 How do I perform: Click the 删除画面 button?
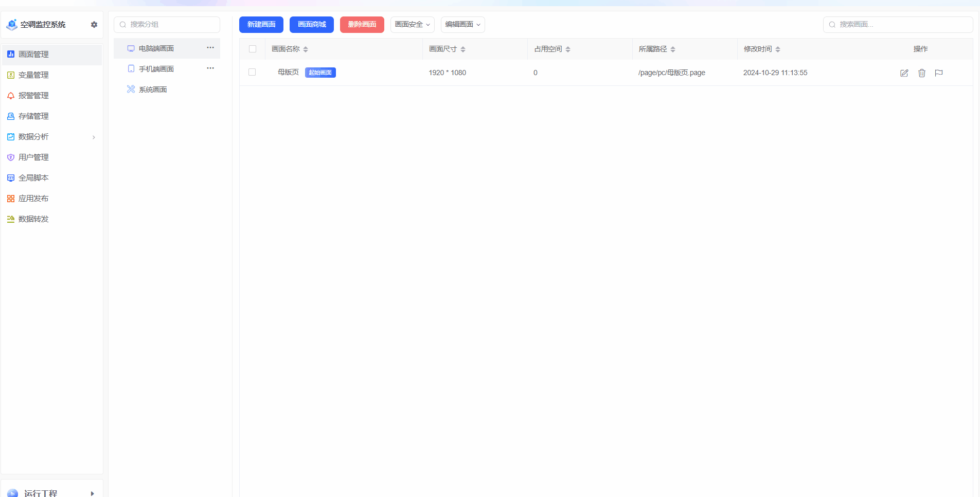(x=362, y=24)
